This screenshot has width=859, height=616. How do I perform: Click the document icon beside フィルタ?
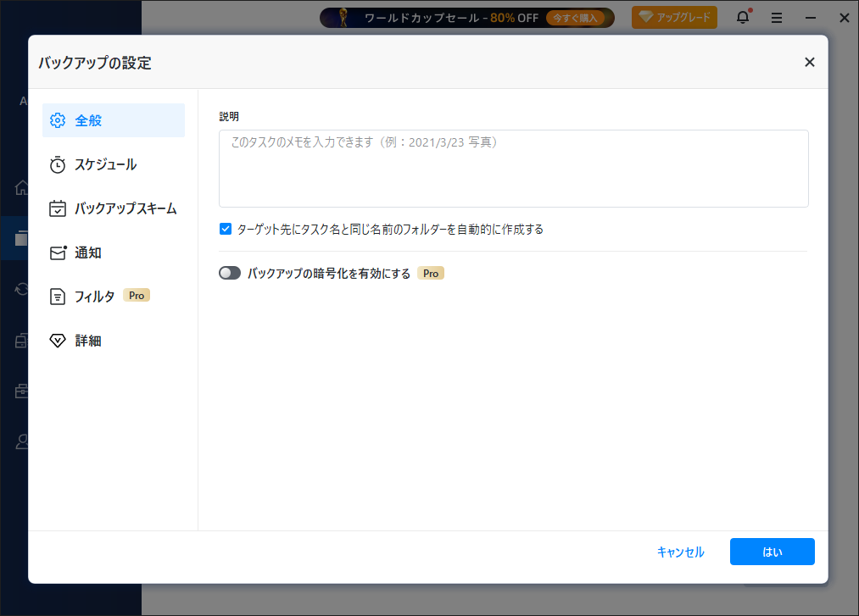point(58,297)
